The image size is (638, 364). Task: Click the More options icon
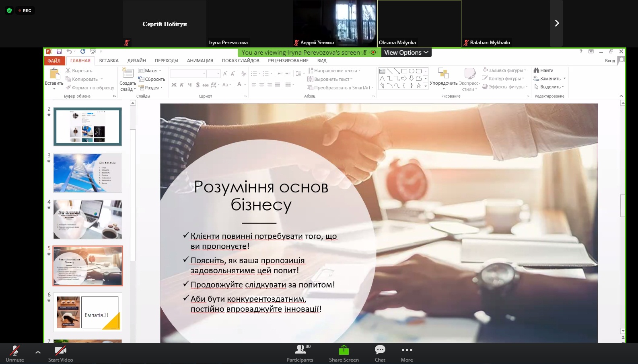pyautogui.click(x=407, y=350)
